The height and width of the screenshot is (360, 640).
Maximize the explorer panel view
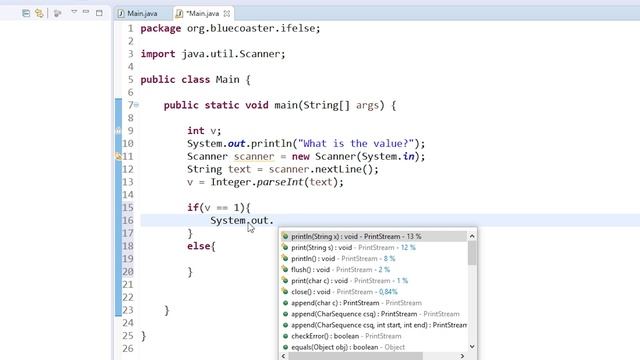99,13
